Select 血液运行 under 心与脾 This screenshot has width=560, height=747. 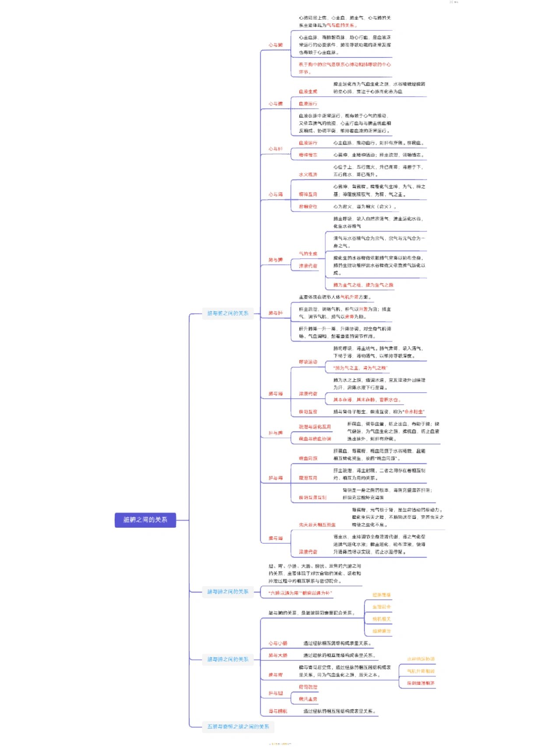(x=308, y=104)
